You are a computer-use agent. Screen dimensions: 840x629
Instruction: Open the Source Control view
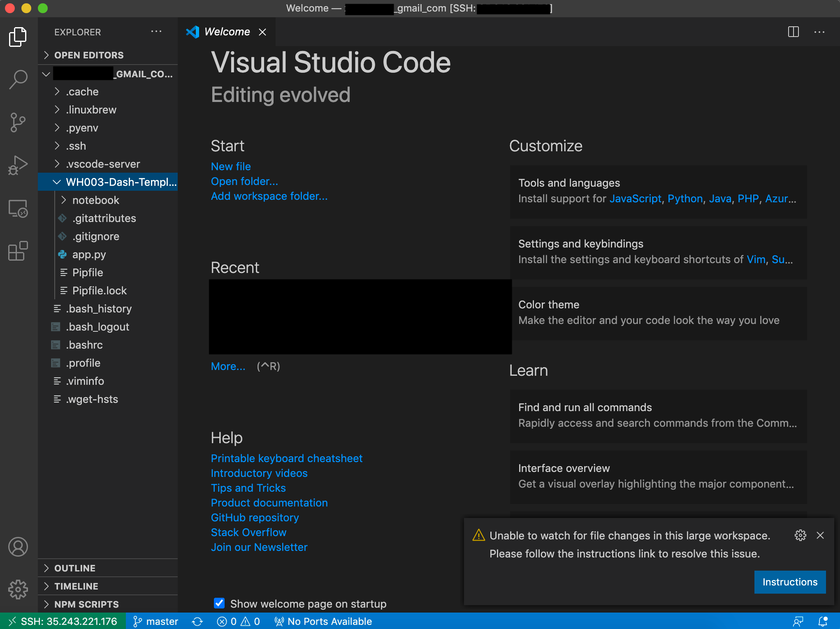pos(18,122)
